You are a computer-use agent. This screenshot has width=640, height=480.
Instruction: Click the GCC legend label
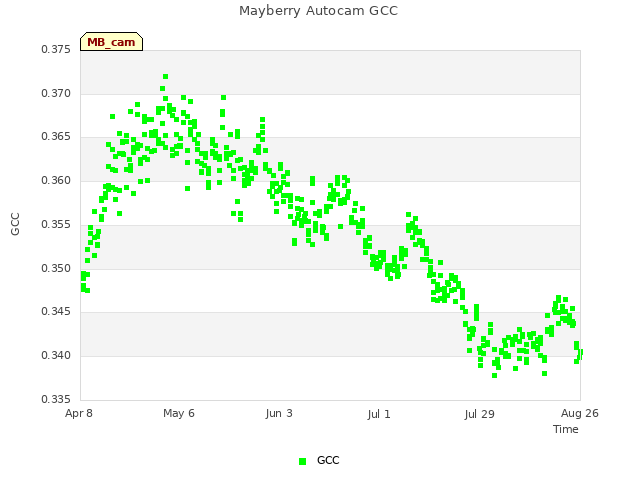tap(328, 460)
